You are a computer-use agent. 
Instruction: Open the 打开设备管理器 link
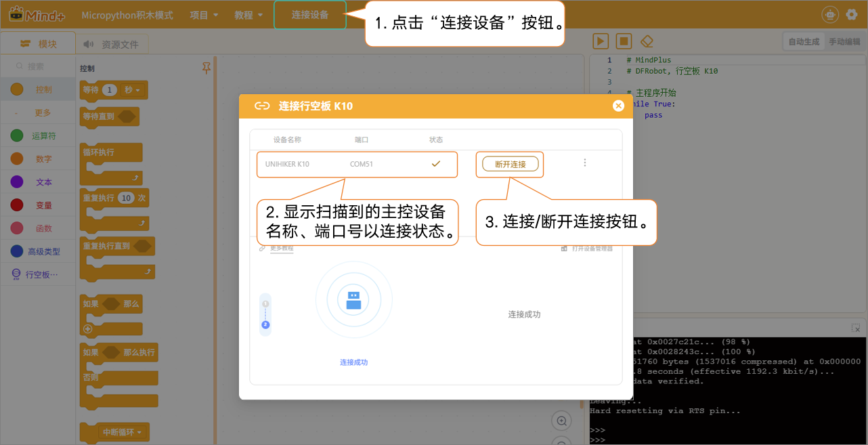(x=588, y=249)
